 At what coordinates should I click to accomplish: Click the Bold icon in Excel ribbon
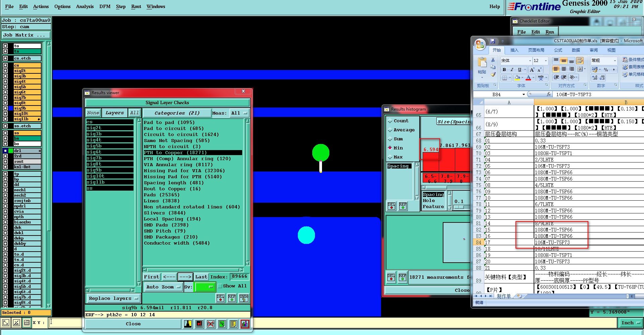coord(504,70)
